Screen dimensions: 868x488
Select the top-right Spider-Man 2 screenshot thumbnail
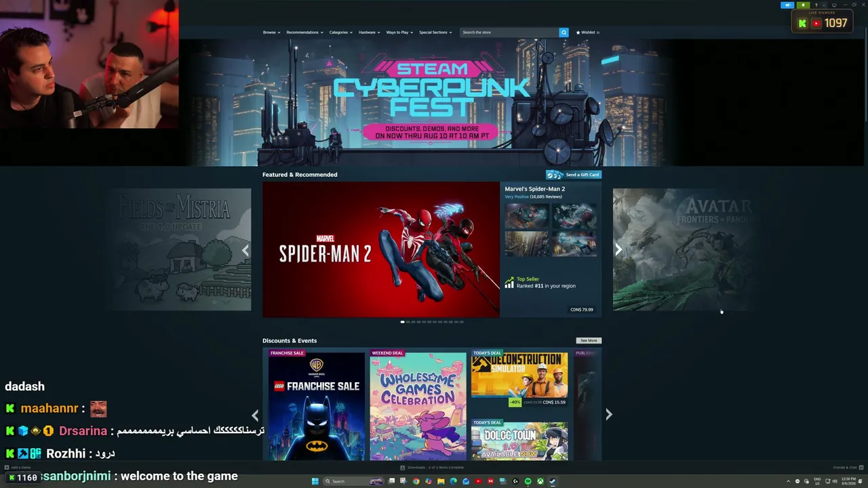click(x=574, y=216)
